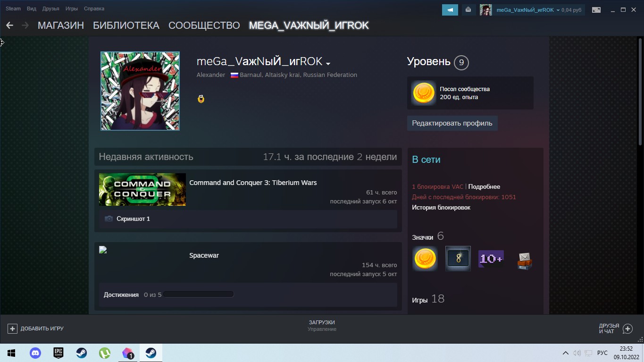Image resolution: width=644 pixels, height=362 pixels.
Task: Open ЗАГРУЗКИ downloads manager
Action: [x=322, y=322]
